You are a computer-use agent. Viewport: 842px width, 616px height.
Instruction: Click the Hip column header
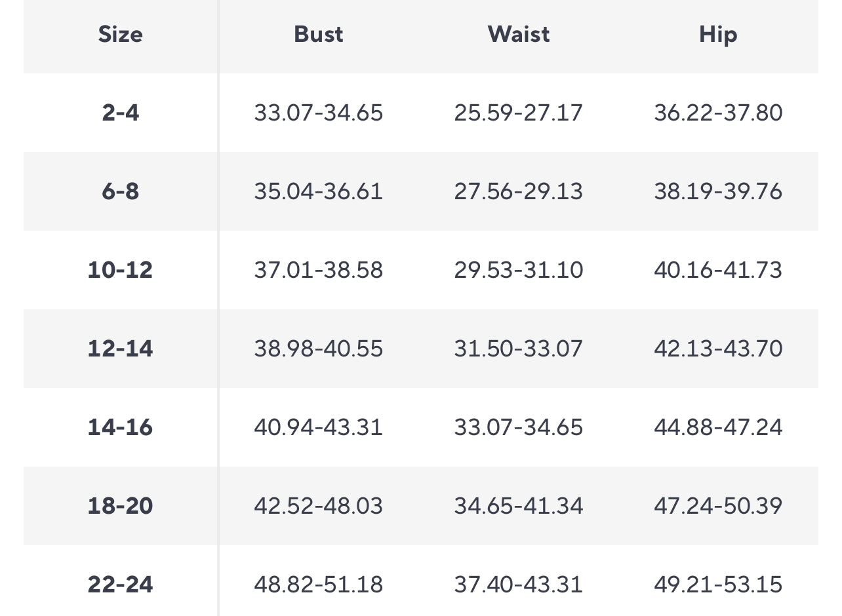point(718,34)
